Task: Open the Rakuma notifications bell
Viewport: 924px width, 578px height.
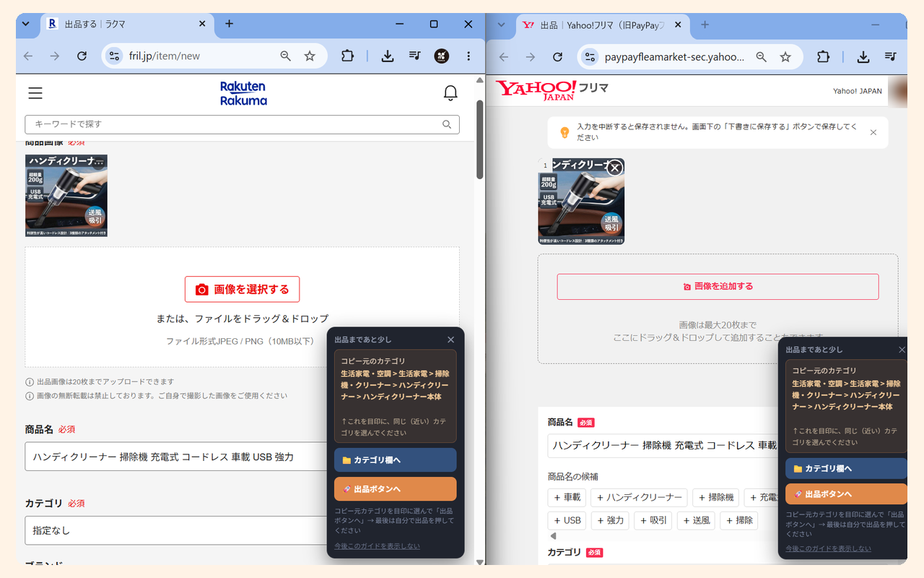Action: pyautogui.click(x=450, y=93)
